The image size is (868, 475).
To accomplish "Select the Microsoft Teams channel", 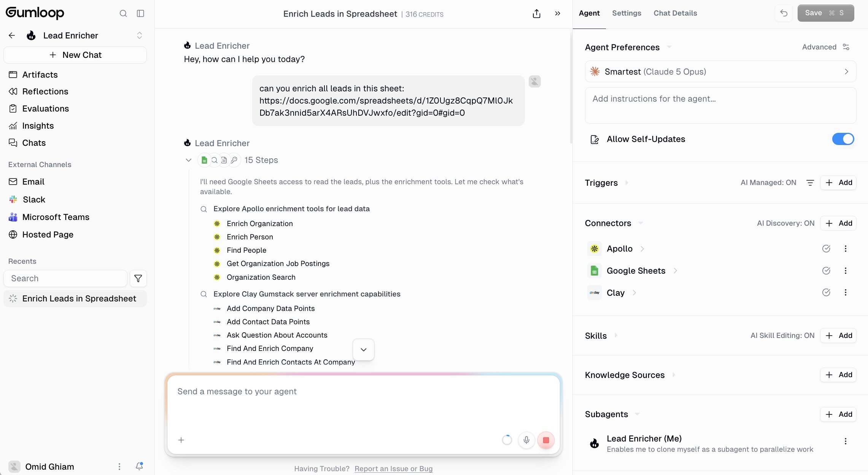I will click(56, 217).
